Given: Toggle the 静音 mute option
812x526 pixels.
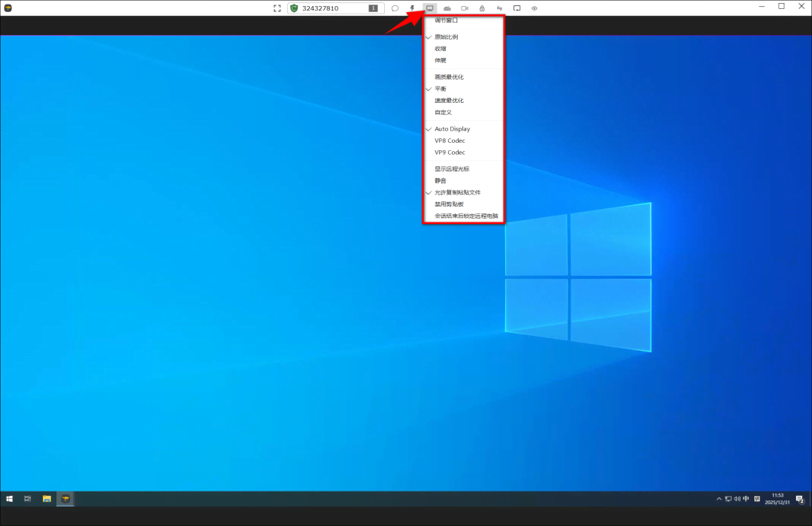Looking at the screenshot, I should [x=463, y=180].
